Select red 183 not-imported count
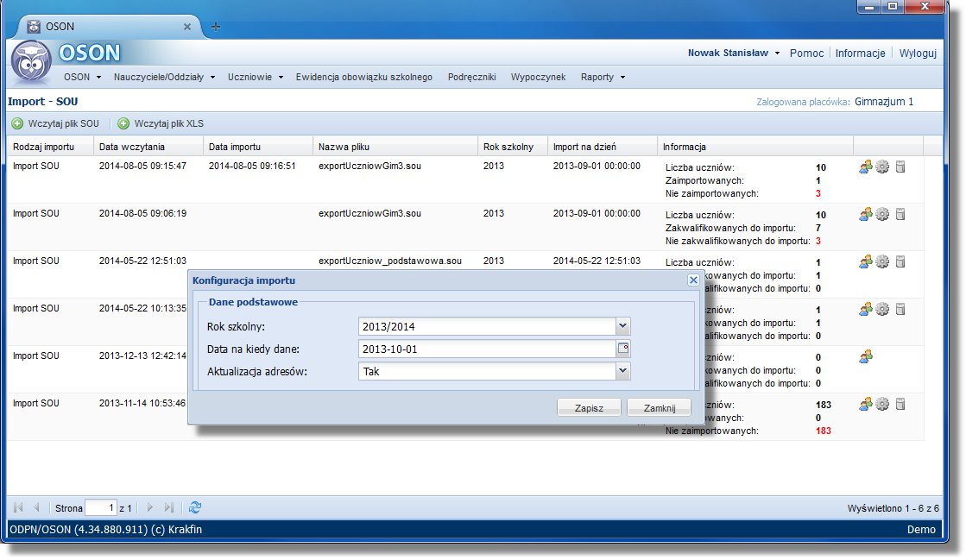Image resolution: width=966 pixels, height=560 pixels. [823, 431]
